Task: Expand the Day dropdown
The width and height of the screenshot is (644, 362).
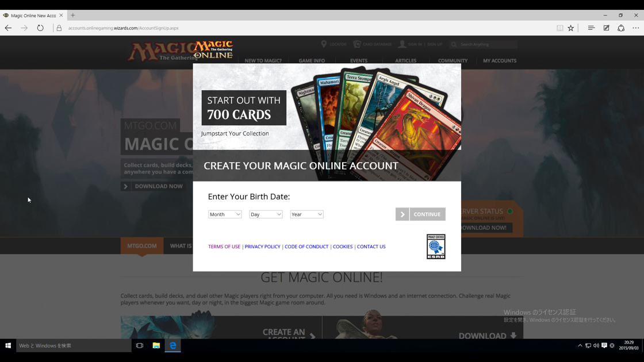Action: (x=266, y=214)
